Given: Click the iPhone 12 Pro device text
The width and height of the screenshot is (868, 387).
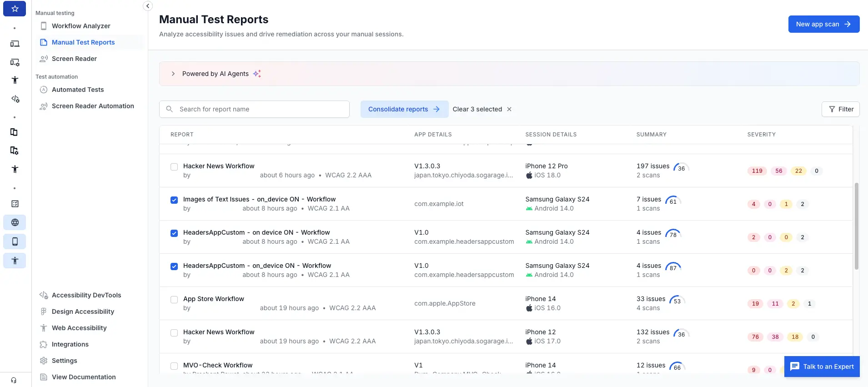Looking at the screenshot, I should (x=546, y=166).
